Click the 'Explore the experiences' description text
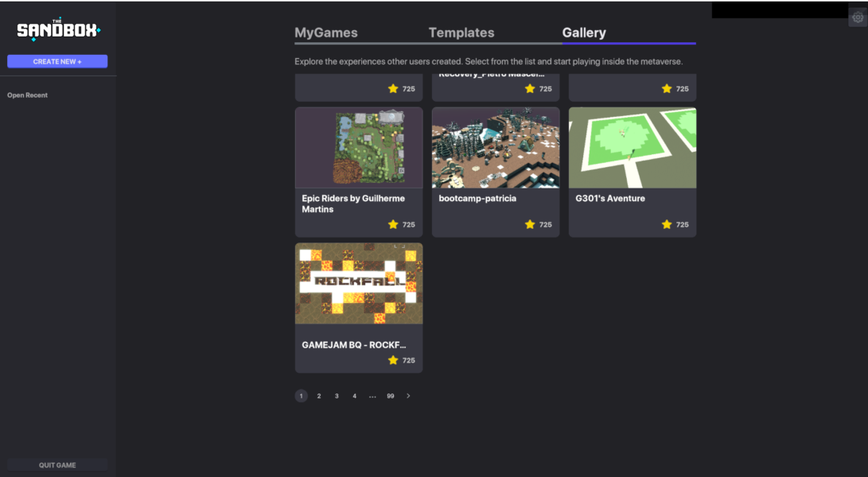 pyautogui.click(x=488, y=61)
